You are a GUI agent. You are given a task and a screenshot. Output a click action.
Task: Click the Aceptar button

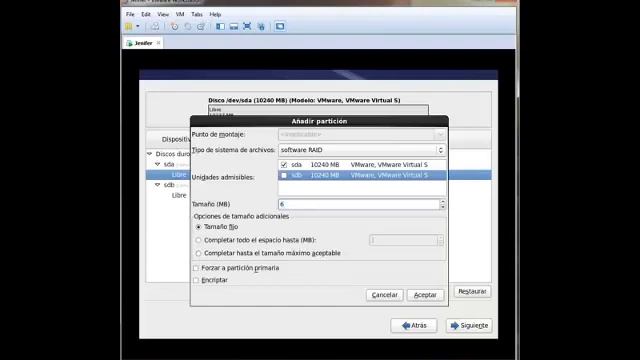tap(425, 295)
